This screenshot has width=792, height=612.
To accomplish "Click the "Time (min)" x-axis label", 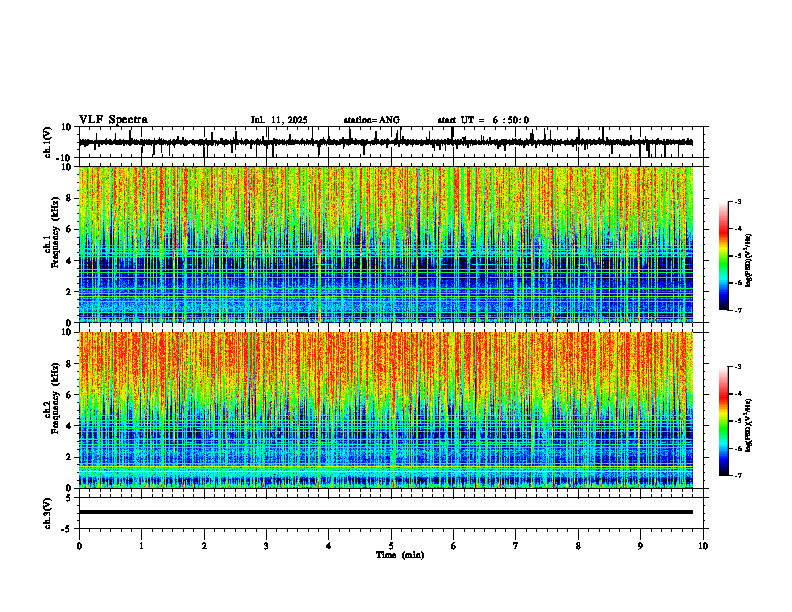I will (x=400, y=555).
